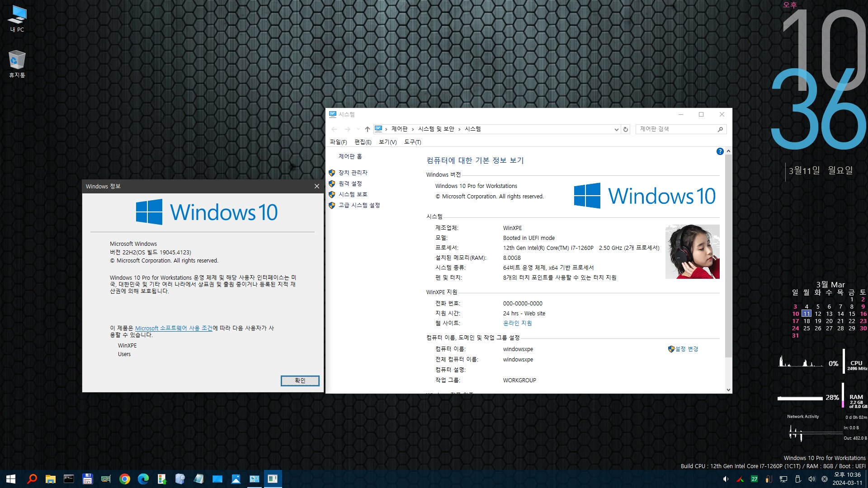868x488 pixels.
Task: Launch Google Chrome from taskbar
Action: (124, 479)
